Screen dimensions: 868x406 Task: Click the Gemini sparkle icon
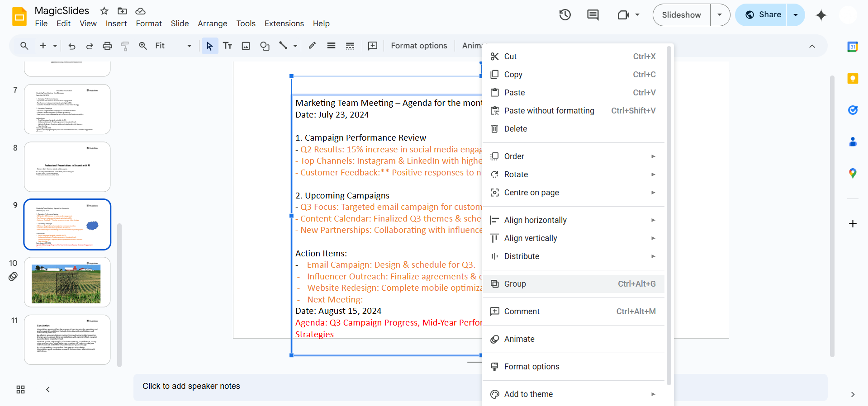coord(821,15)
